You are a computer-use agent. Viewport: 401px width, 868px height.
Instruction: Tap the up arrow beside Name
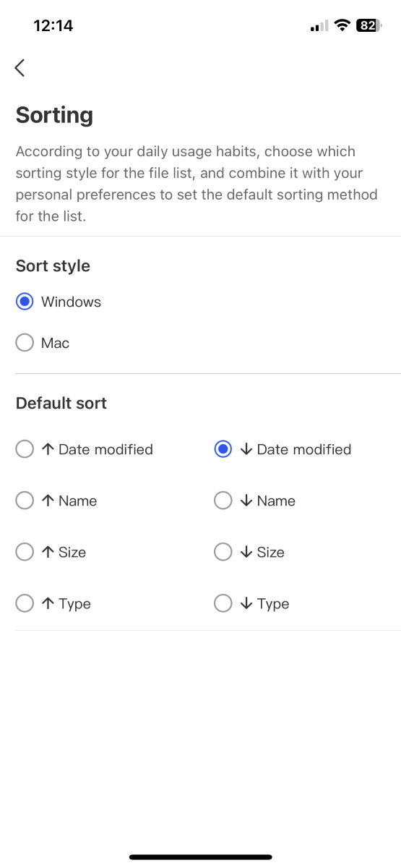tap(48, 501)
